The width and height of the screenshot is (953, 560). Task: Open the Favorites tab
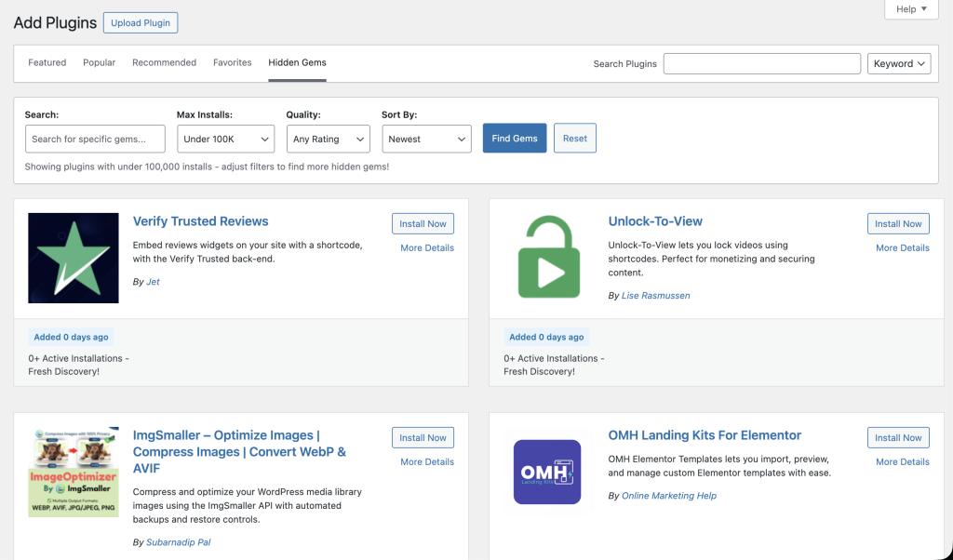click(x=232, y=62)
